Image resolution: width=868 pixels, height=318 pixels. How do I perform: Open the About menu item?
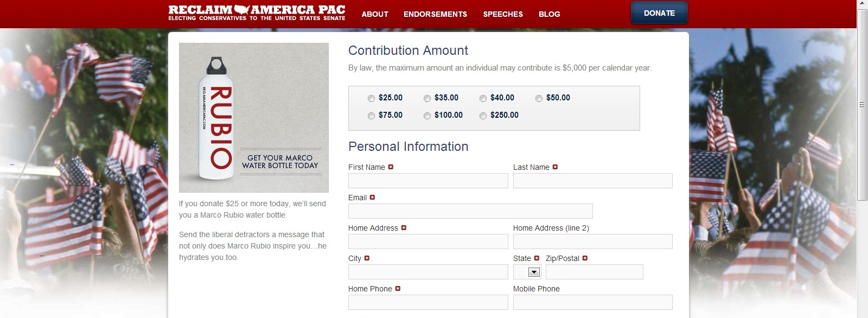point(375,14)
